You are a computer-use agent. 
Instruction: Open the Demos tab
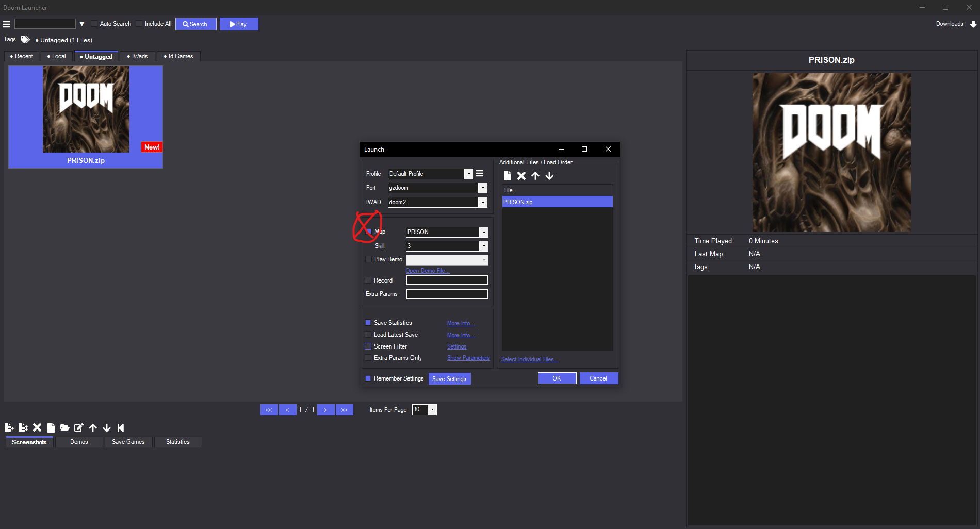click(x=79, y=442)
